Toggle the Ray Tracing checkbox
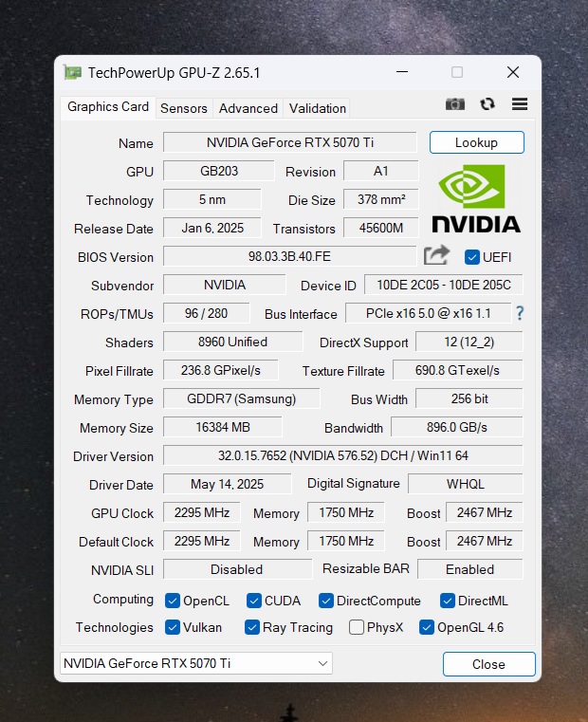The height and width of the screenshot is (722, 588). (252, 627)
